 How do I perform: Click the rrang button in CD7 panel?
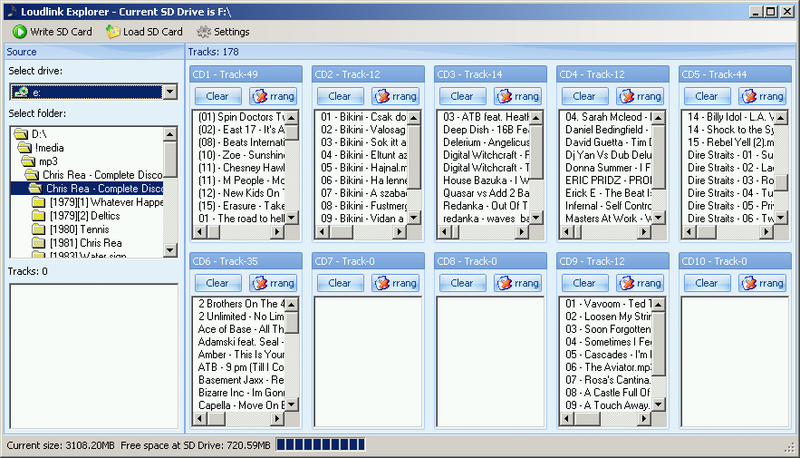395,283
